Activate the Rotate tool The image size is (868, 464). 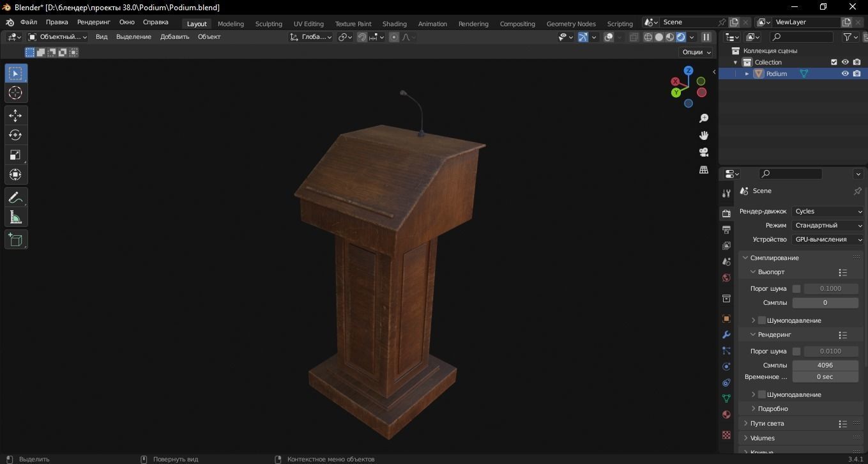15,135
